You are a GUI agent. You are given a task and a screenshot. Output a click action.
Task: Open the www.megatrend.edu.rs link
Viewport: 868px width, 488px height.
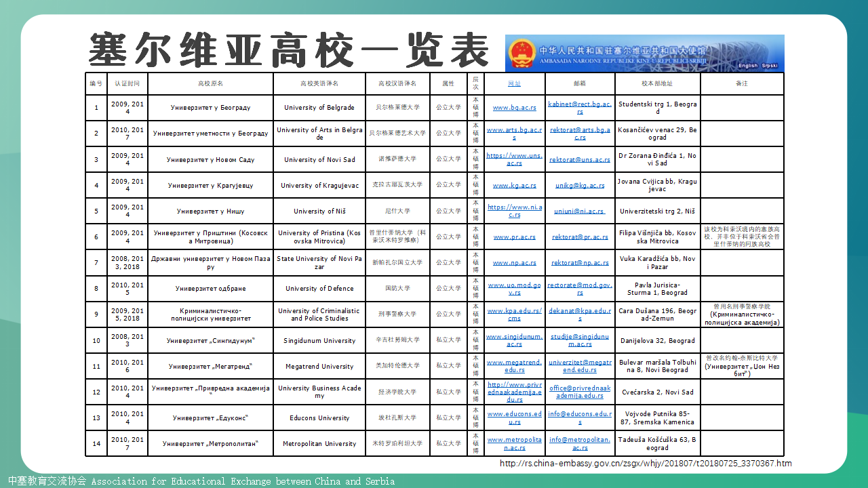coord(515,366)
